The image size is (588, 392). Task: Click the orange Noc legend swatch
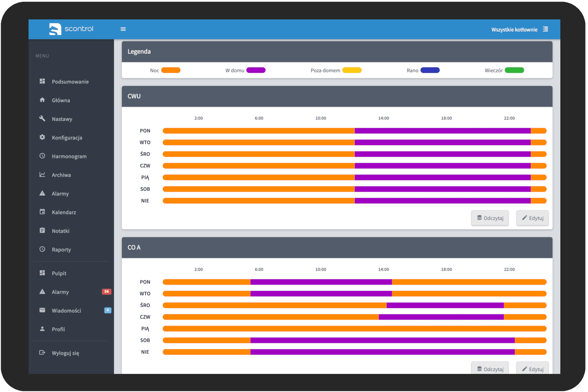pyautogui.click(x=171, y=70)
